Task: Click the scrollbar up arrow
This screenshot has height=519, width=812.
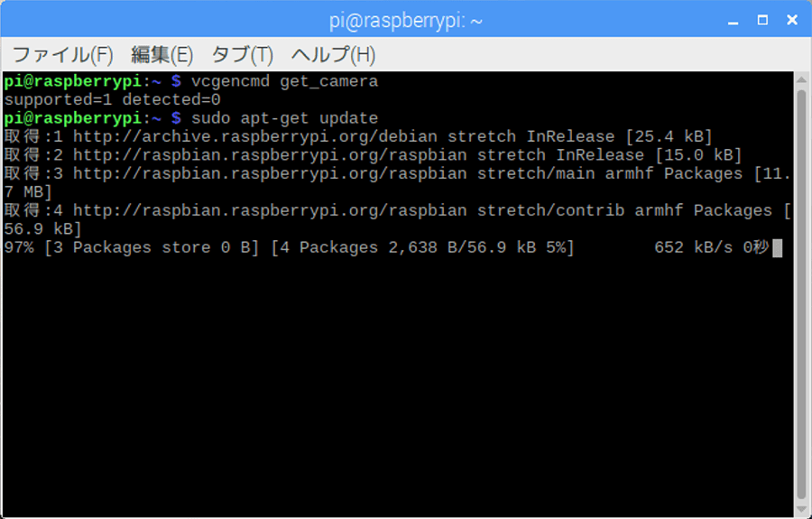Action: [x=802, y=79]
